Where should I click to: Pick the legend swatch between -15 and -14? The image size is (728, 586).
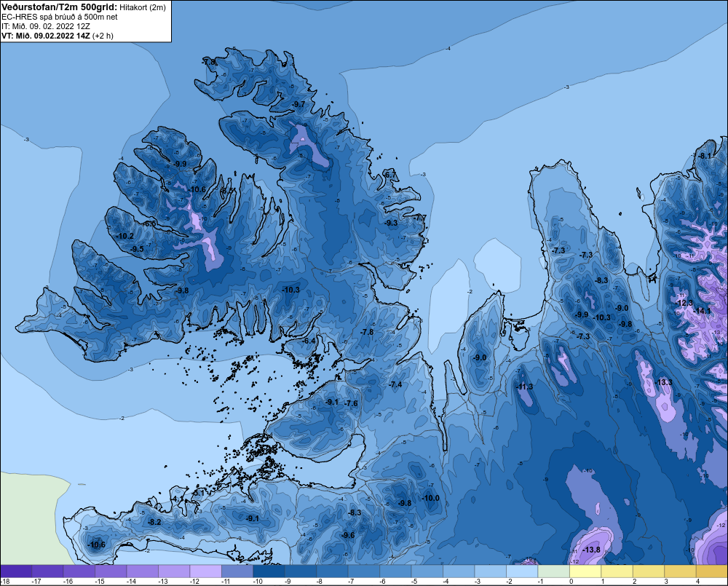tap(111, 571)
